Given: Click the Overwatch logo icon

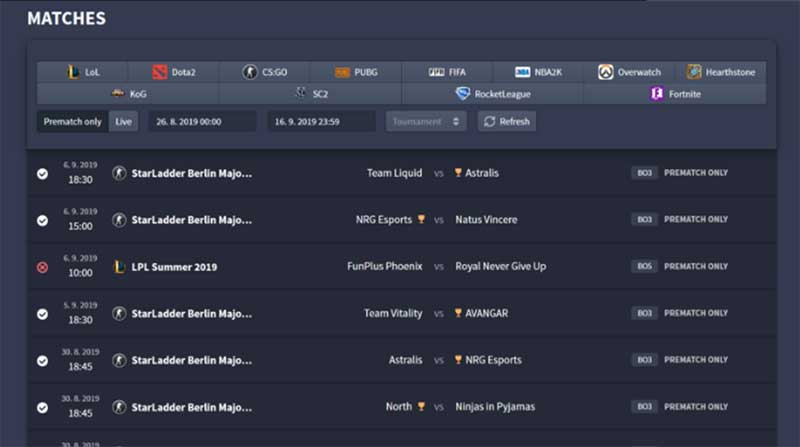Looking at the screenshot, I should point(606,72).
